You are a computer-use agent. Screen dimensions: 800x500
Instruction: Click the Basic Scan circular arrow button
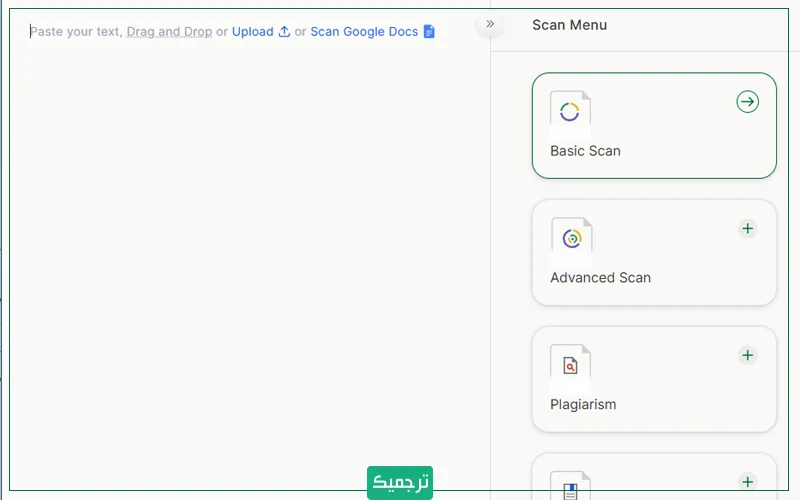(x=747, y=102)
